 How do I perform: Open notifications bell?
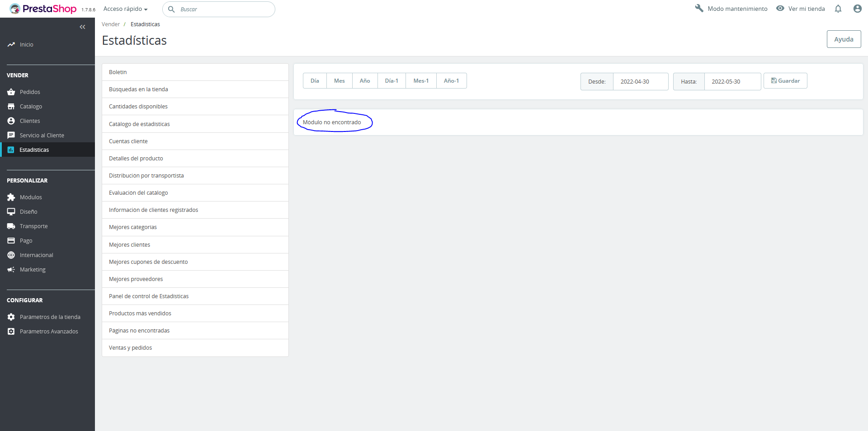[838, 9]
